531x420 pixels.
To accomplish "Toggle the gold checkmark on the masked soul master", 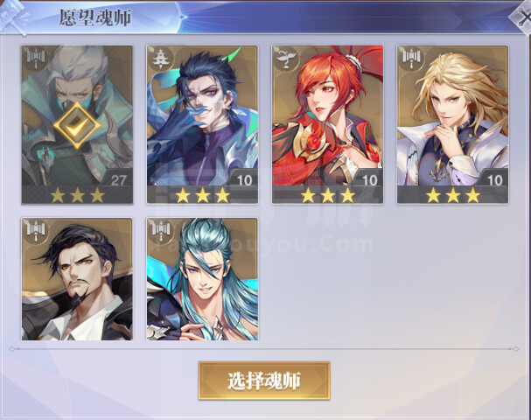I will 77,125.
